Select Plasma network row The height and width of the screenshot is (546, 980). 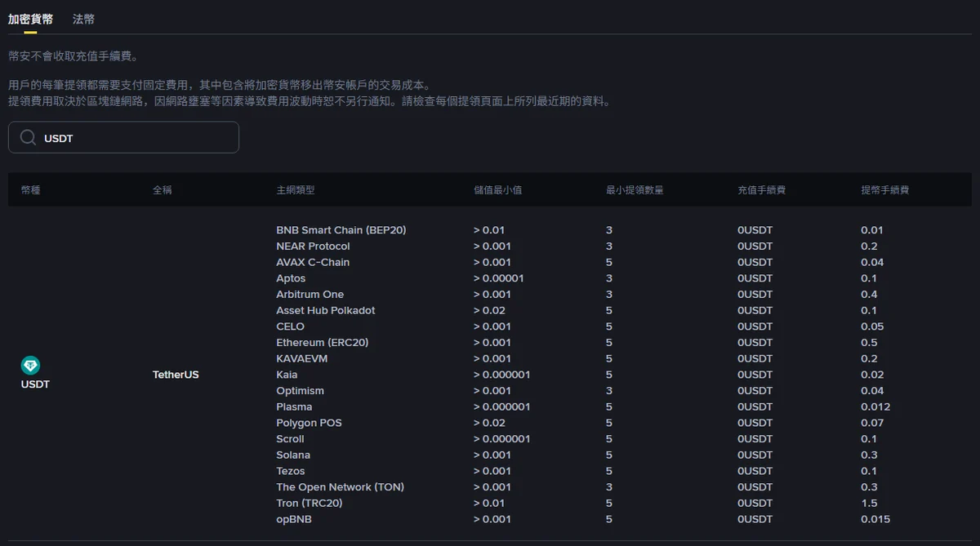(x=294, y=406)
